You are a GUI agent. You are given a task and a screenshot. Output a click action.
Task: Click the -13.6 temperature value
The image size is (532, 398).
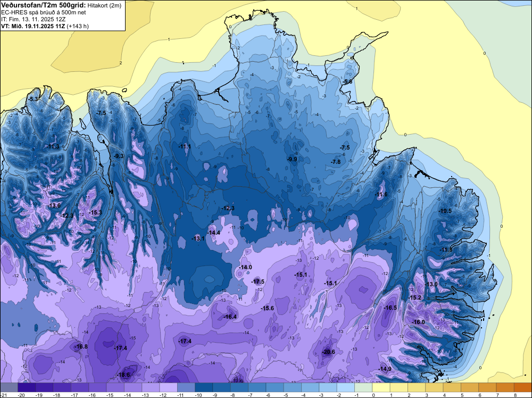coord(54,205)
